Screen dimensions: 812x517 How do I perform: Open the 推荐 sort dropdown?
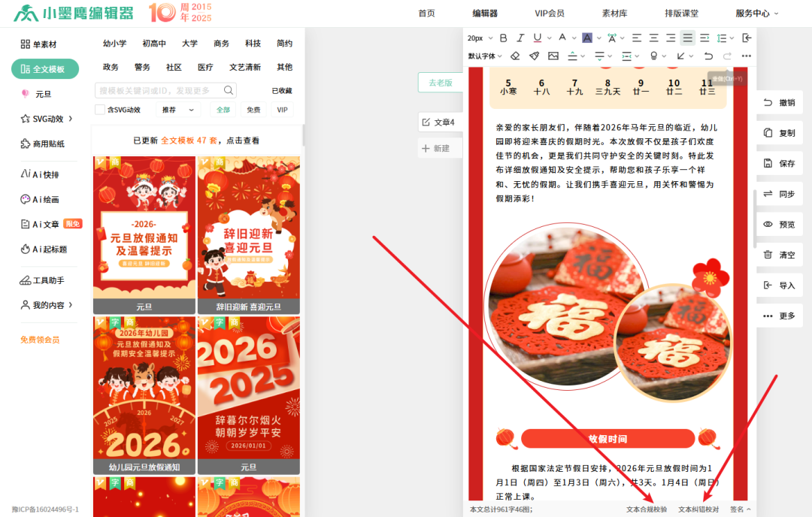tap(178, 110)
